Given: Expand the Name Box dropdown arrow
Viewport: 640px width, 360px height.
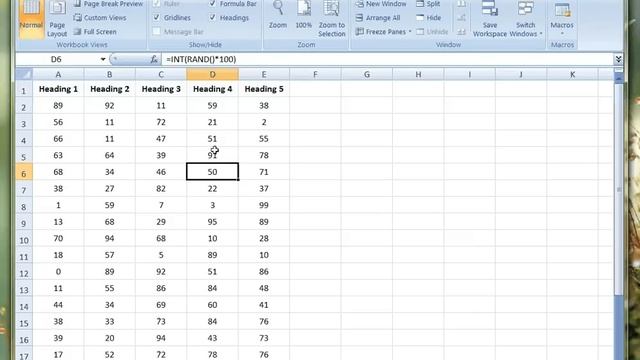Looking at the screenshot, I should 103,59.
